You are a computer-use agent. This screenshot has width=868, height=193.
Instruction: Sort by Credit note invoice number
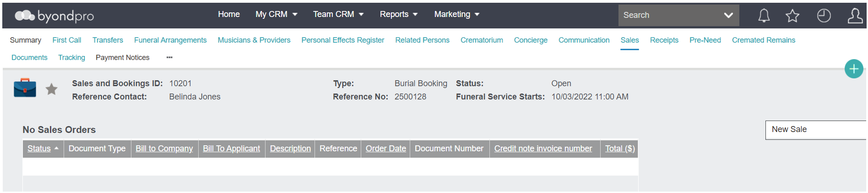pos(543,149)
